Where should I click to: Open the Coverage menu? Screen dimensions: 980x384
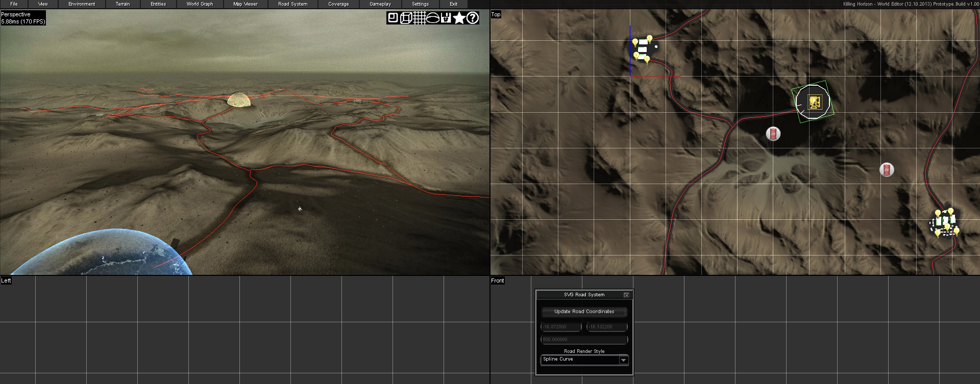pos(338,4)
